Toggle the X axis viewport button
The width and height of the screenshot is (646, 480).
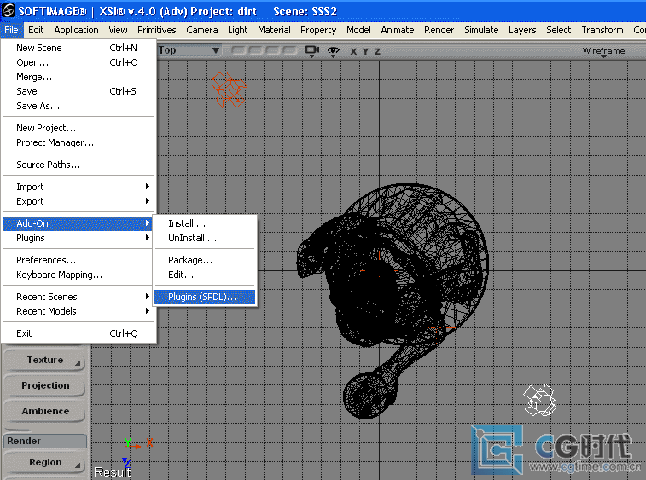tap(353, 52)
